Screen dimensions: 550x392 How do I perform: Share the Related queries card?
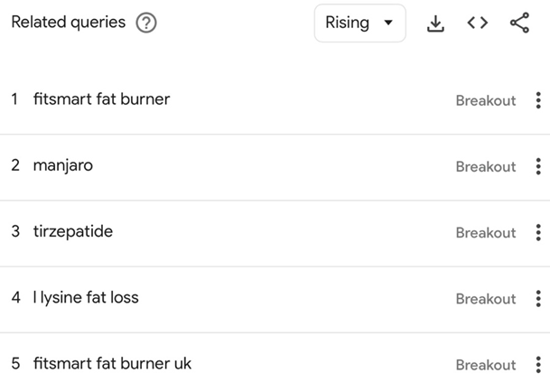coord(519,23)
